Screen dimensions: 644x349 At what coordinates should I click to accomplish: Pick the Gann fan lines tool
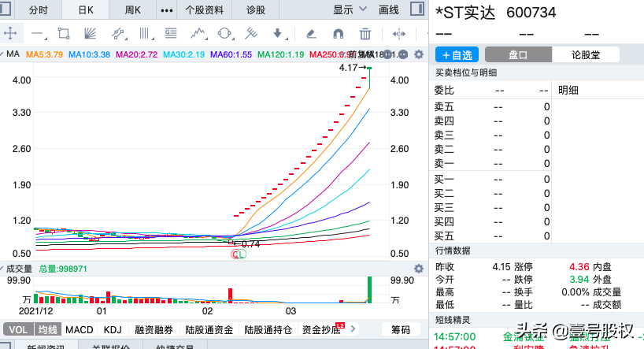coord(90,34)
